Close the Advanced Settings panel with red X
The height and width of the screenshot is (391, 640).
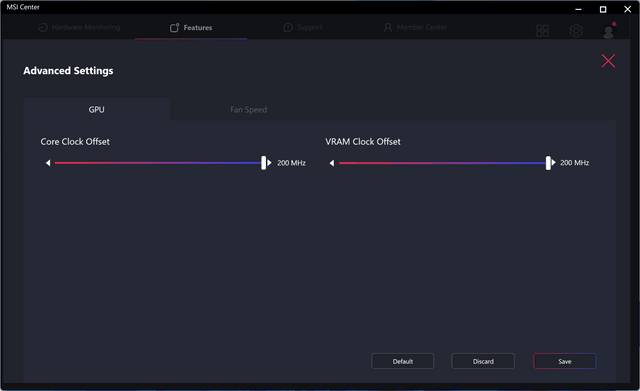coord(608,61)
